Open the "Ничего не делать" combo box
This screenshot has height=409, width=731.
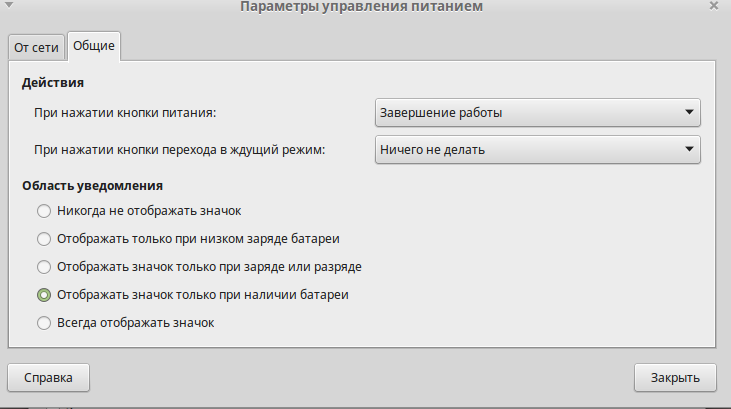tap(537, 149)
